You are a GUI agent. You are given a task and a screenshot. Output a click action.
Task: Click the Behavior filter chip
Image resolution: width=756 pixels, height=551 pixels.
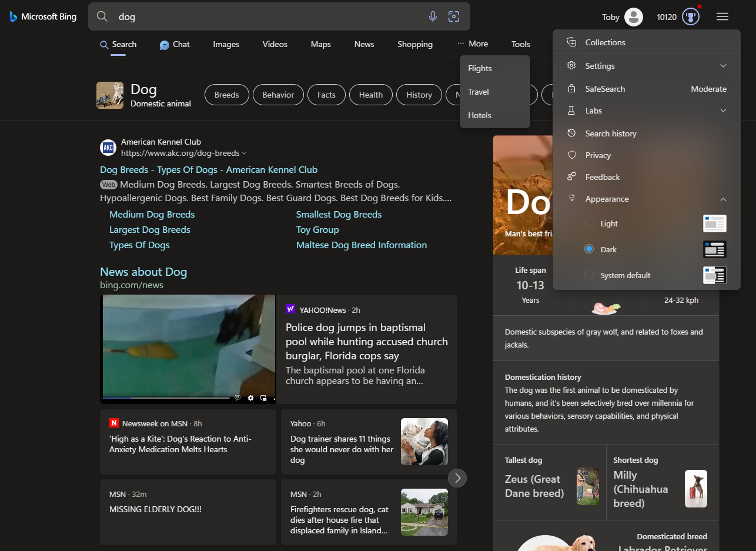(278, 95)
